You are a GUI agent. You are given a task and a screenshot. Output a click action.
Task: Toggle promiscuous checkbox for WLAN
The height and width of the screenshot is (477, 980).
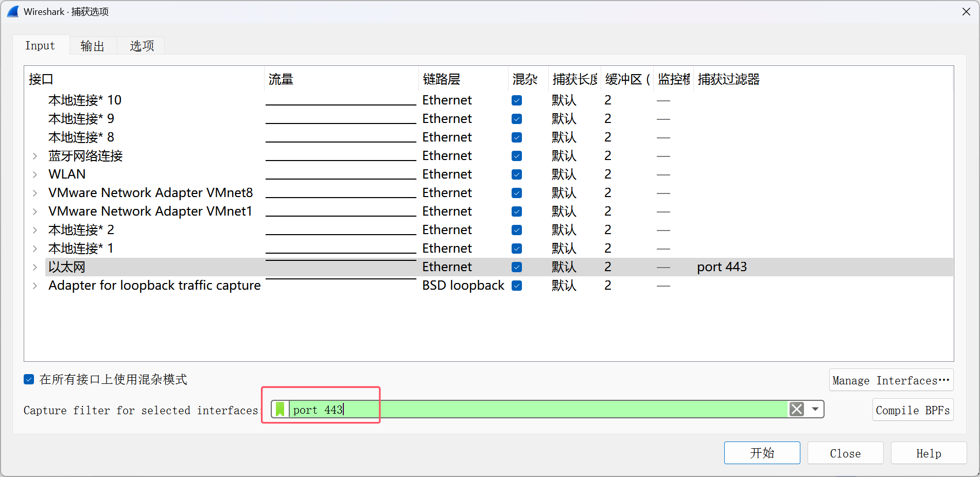517,174
